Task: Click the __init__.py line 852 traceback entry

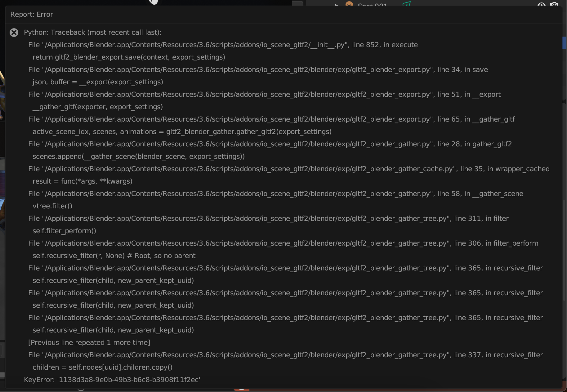Action: click(x=222, y=45)
